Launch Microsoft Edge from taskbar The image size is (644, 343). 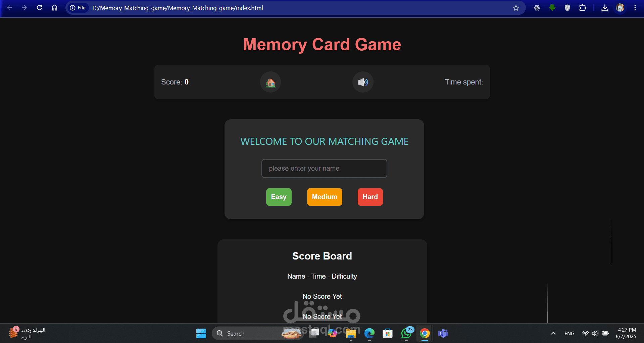pyautogui.click(x=369, y=333)
